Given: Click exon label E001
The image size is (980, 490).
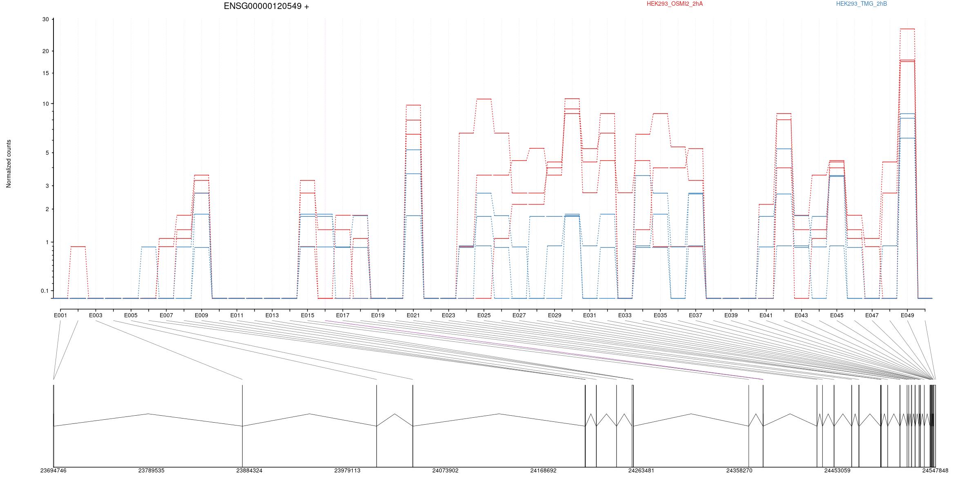Looking at the screenshot, I should coord(60,315).
